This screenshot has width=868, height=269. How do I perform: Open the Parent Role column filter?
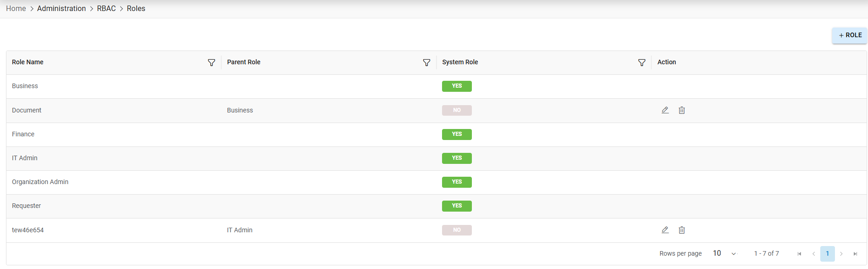tap(426, 62)
